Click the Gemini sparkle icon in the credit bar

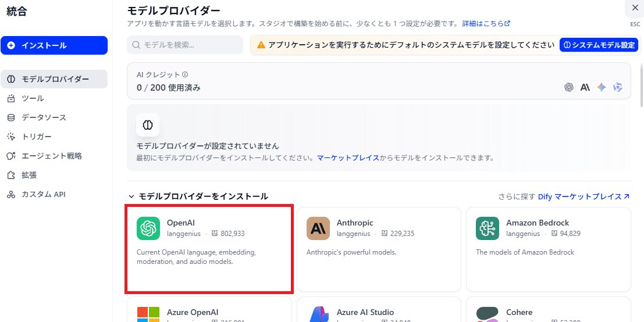[x=602, y=87]
